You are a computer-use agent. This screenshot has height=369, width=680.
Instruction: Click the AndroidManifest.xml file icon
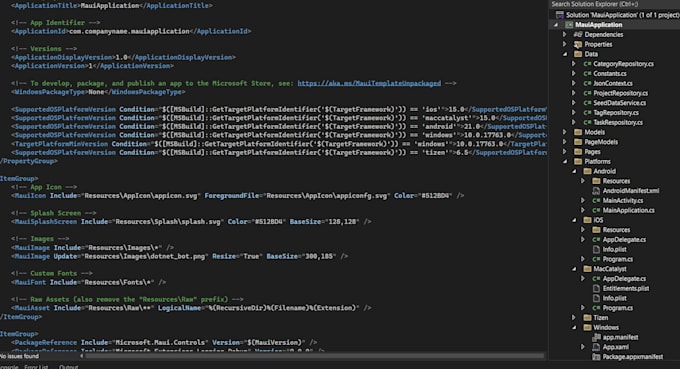[x=596, y=191]
